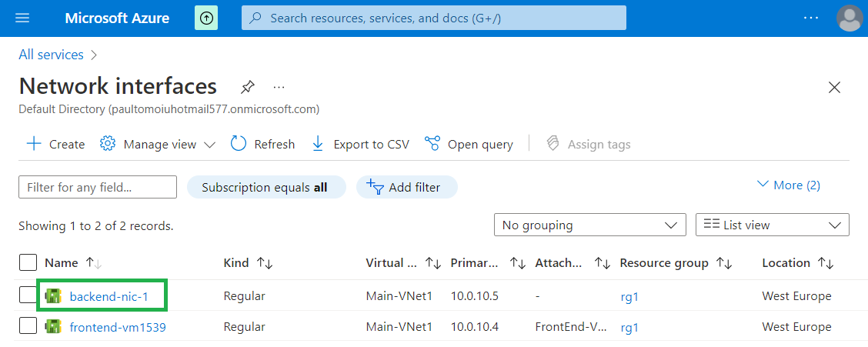
Task: Export the list to CSV
Action: tap(360, 144)
